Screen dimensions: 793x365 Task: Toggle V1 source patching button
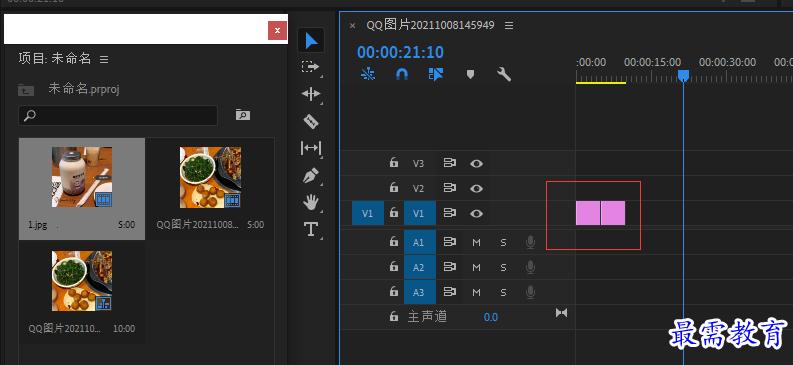[x=368, y=213]
